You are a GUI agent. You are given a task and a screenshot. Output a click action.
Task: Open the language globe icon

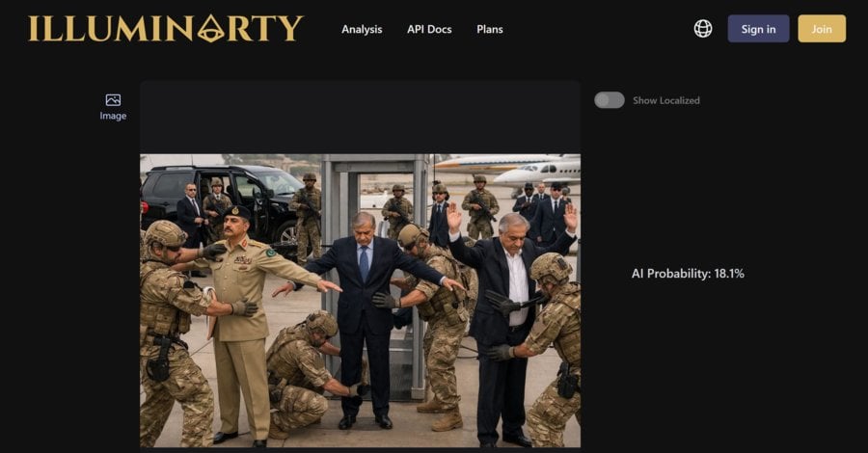coord(703,29)
